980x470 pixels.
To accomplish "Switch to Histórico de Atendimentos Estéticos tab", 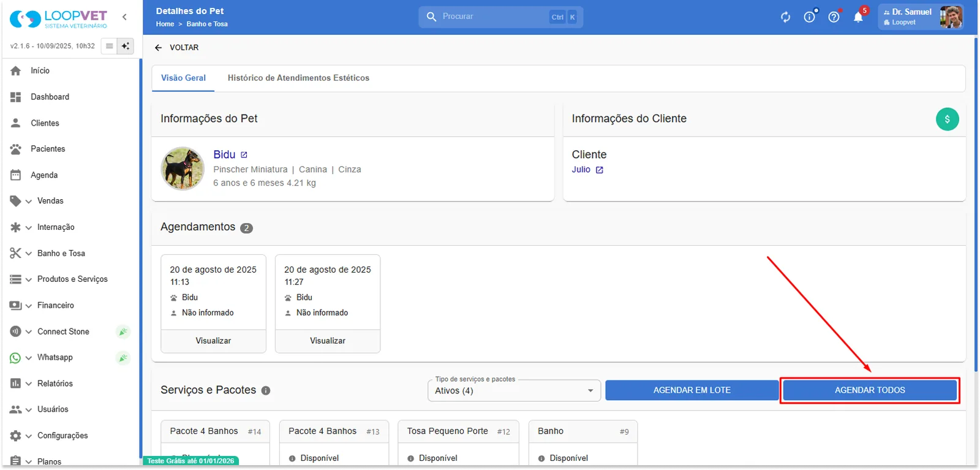I will 298,78.
